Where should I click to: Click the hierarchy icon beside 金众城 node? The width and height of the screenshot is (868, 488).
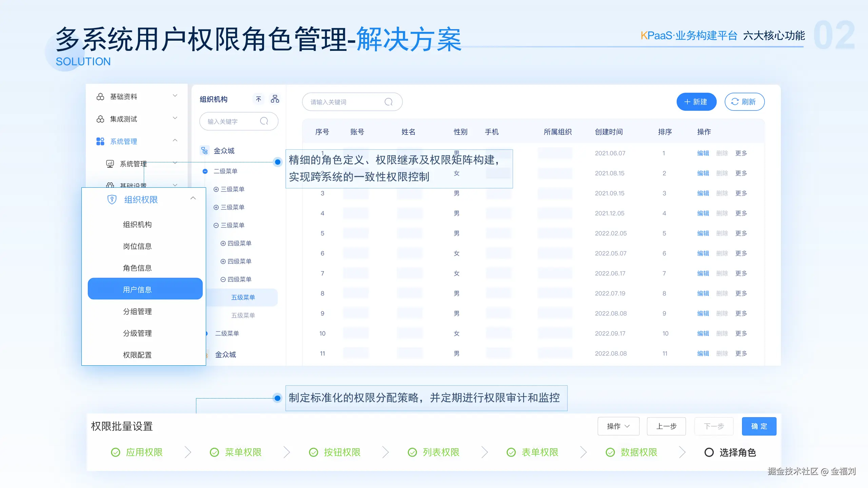pos(204,150)
